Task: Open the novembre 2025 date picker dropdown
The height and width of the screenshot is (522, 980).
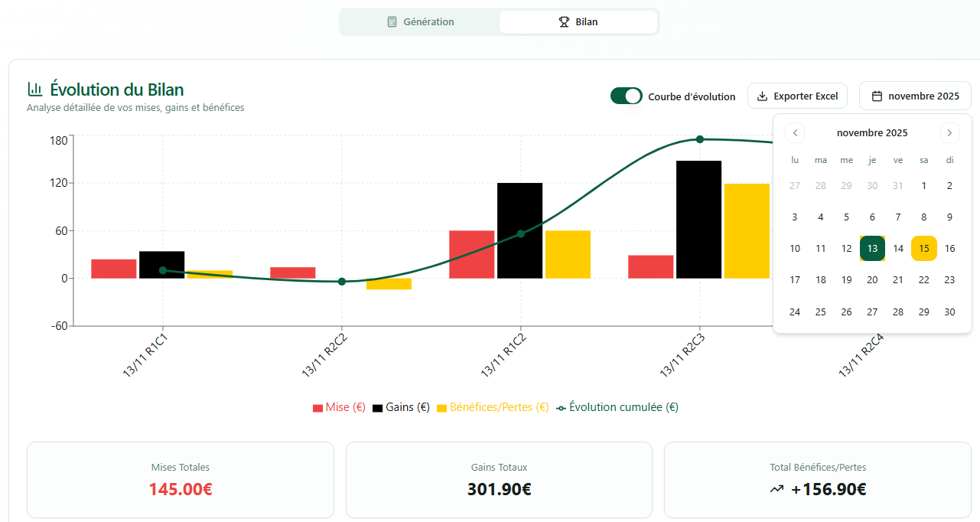Action: click(915, 96)
